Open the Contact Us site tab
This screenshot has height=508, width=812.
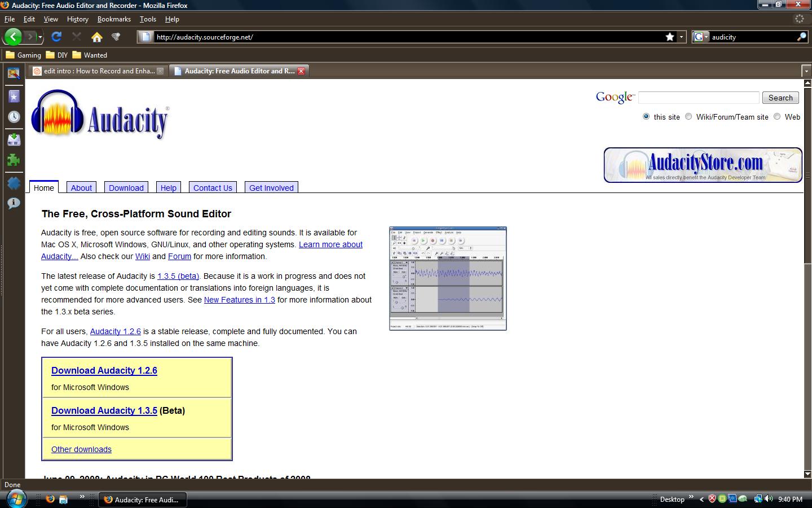pyautogui.click(x=213, y=187)
